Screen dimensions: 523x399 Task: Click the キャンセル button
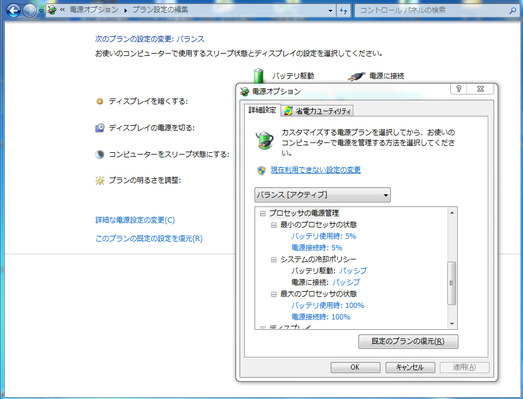pos(410,367)
